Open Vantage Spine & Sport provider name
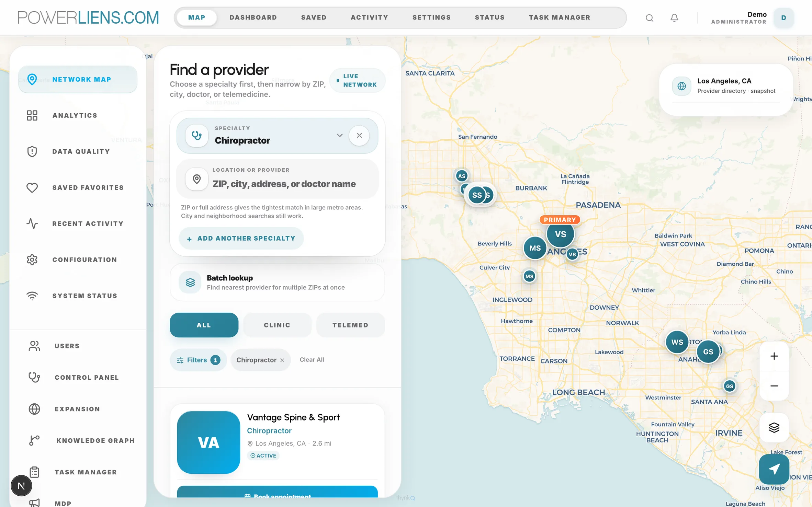This screenshot has width=812, height=507. click(x=293, y=417)
